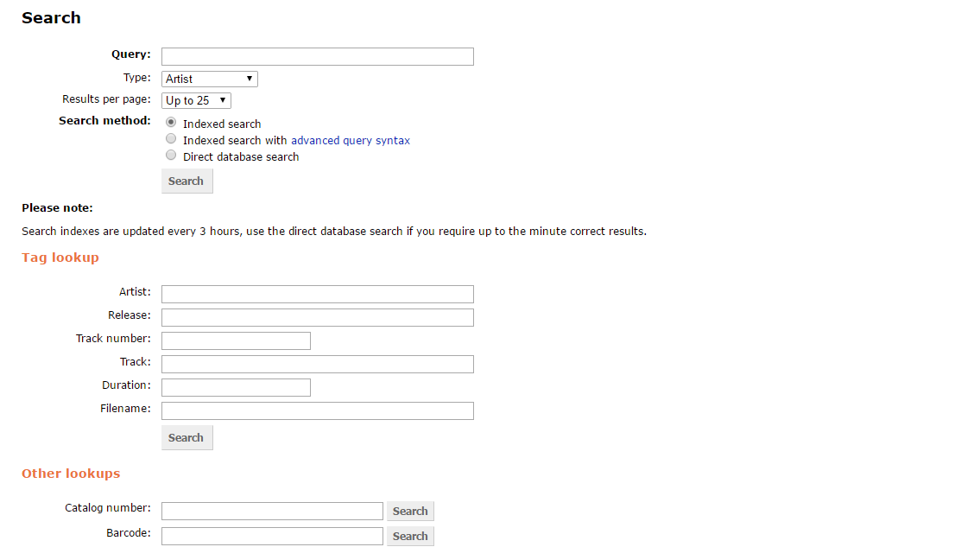Focus the Track number input field
Screen dimensions: 980x547
[237, 340]
